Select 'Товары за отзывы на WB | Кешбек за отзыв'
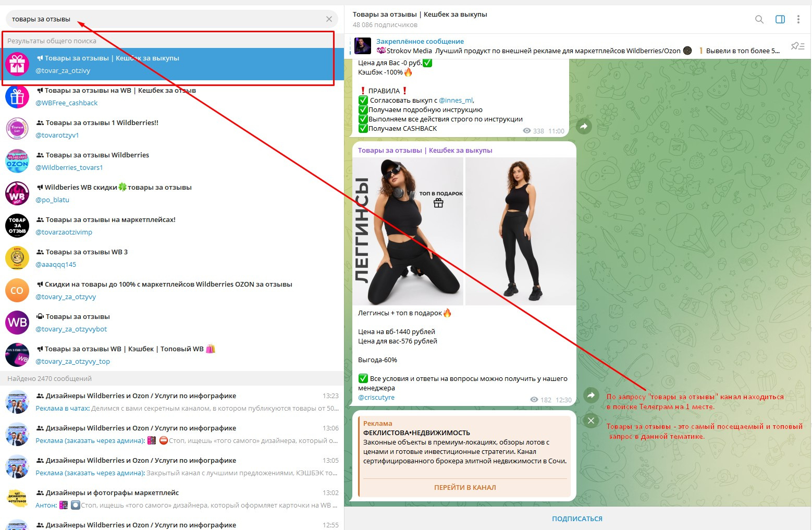The image size is (812, 530). (x=172, y=96)
